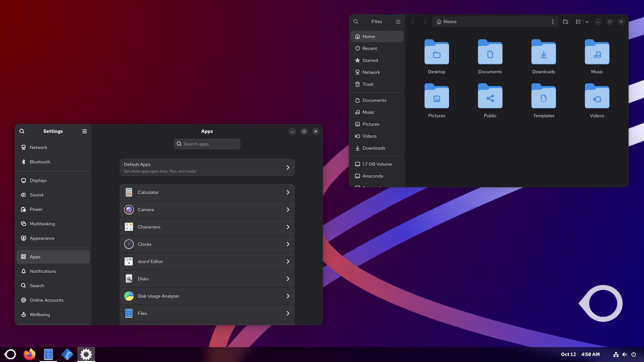
Task: Switch to list view in the Files toolbar
Action: pyautogui.click(x=578, y=22)
